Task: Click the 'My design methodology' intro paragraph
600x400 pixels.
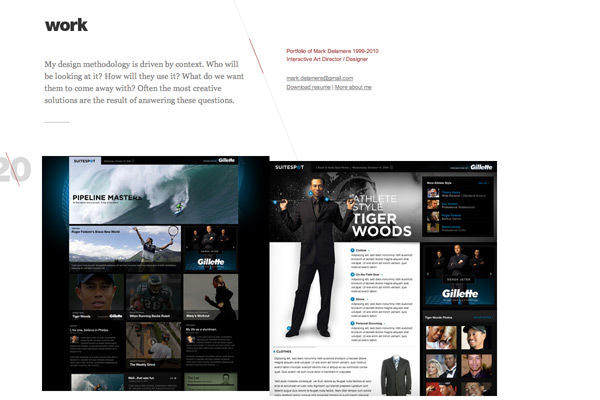Action: click(x=144, y=82)
